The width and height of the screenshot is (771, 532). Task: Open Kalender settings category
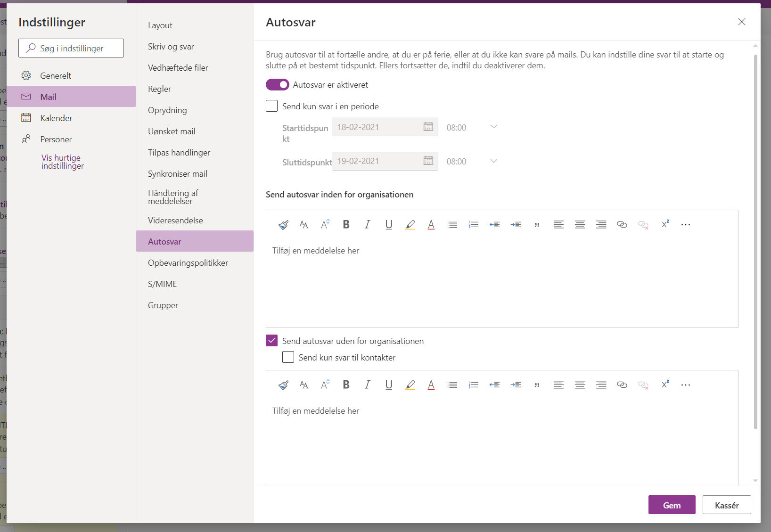[71, 118]
